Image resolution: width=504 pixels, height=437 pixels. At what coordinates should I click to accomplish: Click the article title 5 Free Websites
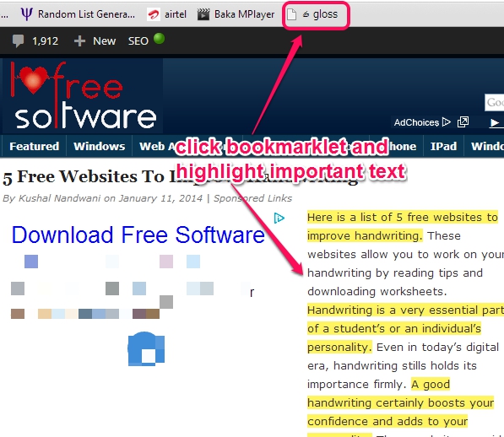click(x=181, y=177)
